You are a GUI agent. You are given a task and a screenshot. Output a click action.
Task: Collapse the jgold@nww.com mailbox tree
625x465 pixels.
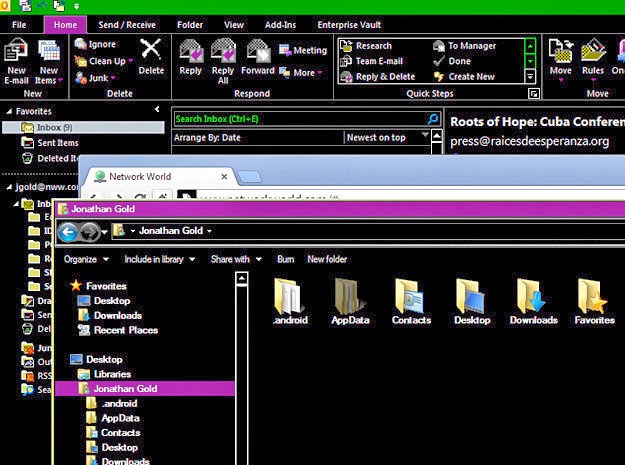click(9, 187)
